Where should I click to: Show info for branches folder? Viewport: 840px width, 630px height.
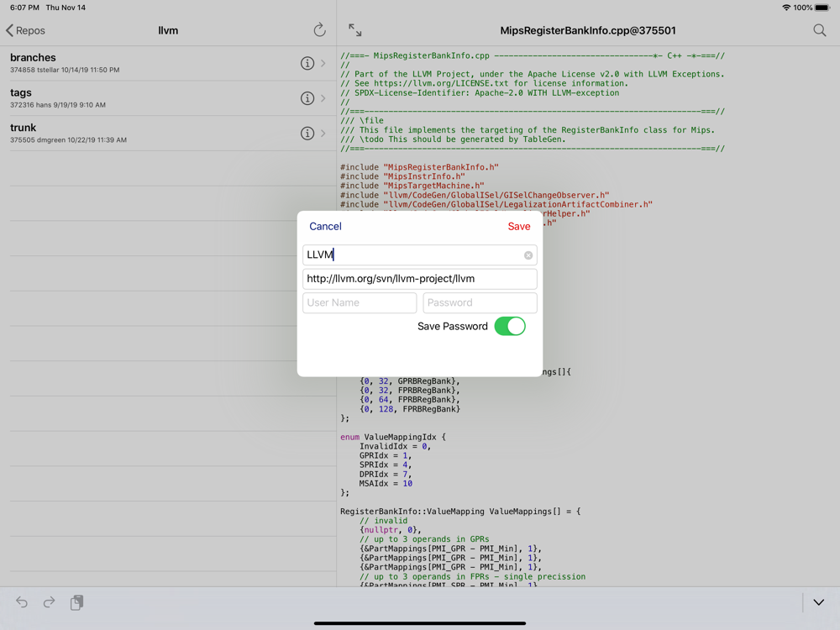pyautogui.click(x=307, y=63)
